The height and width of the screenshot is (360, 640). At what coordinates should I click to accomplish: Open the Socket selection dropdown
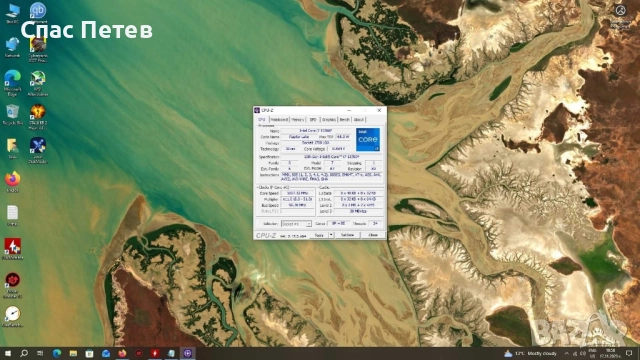296,224
